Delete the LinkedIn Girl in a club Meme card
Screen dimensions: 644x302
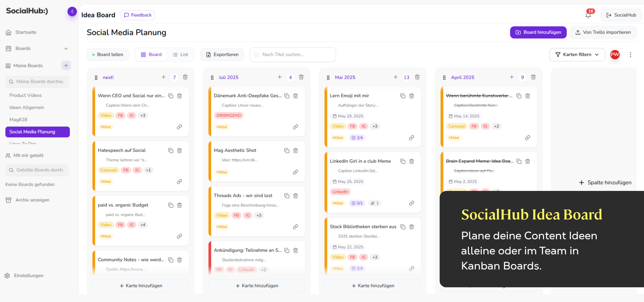(412, 161)
